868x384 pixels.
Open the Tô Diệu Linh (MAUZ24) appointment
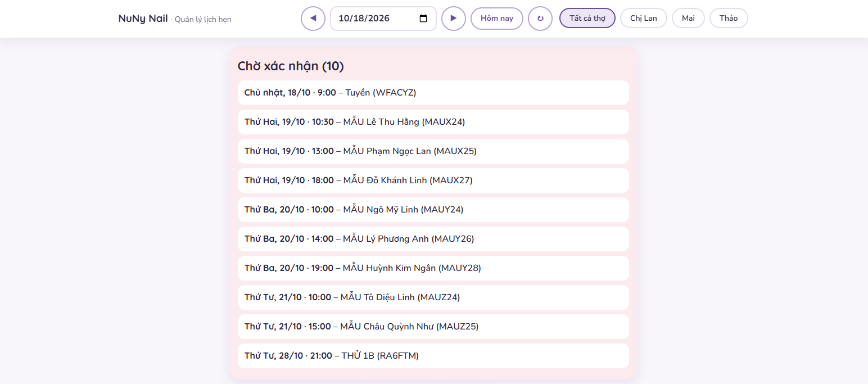[433, 297]
